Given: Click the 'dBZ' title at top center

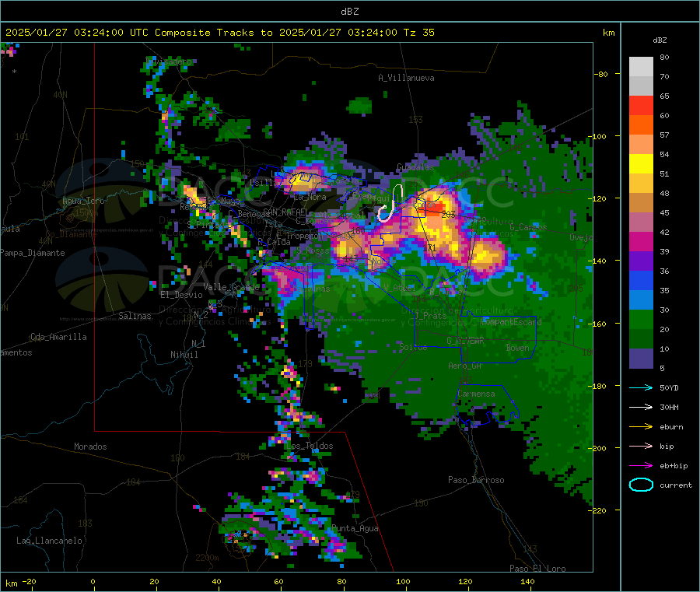Looking at the screenshot, I should click(x=349, y=12).
